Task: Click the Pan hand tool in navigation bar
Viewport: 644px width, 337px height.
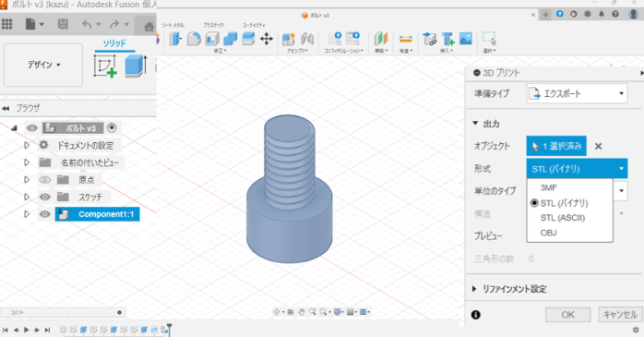Action: [302, 312]
